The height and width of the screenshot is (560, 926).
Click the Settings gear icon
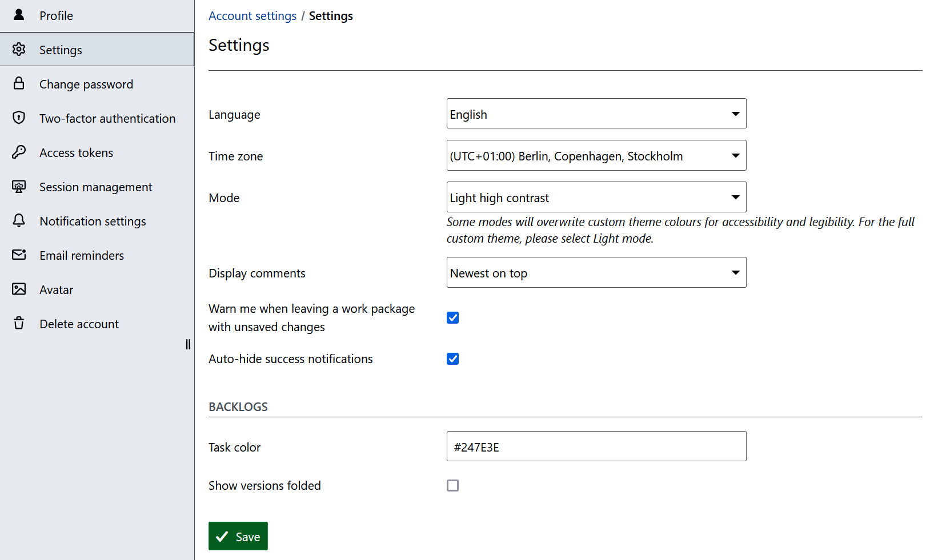tap(19, 50)
